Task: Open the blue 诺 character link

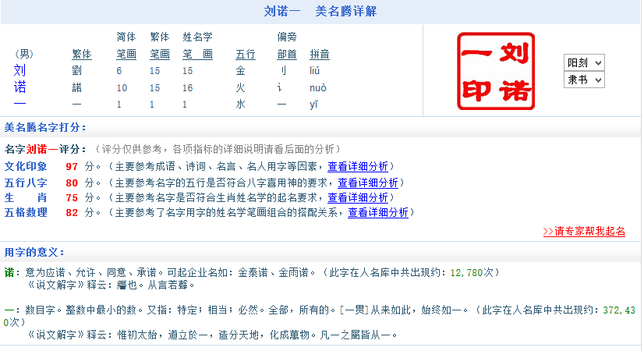Action: tap(19, 87)
